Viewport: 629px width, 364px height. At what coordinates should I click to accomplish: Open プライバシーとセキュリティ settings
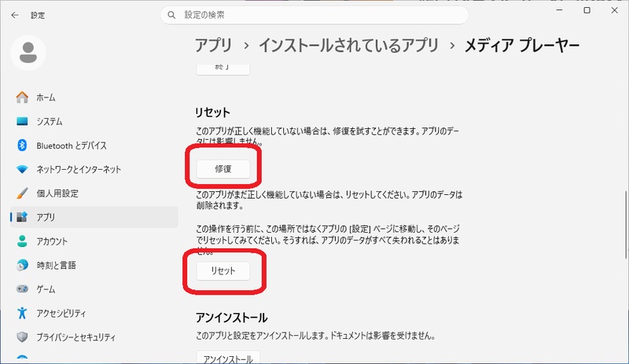[94, 336]
